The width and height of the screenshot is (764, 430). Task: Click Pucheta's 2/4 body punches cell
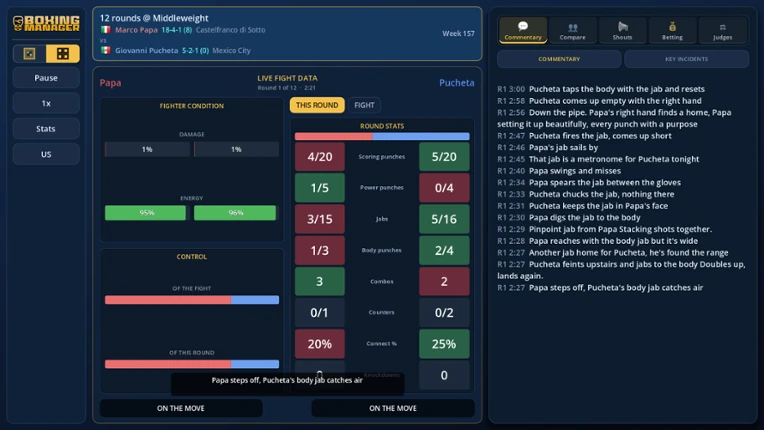(x=444, y=250)
